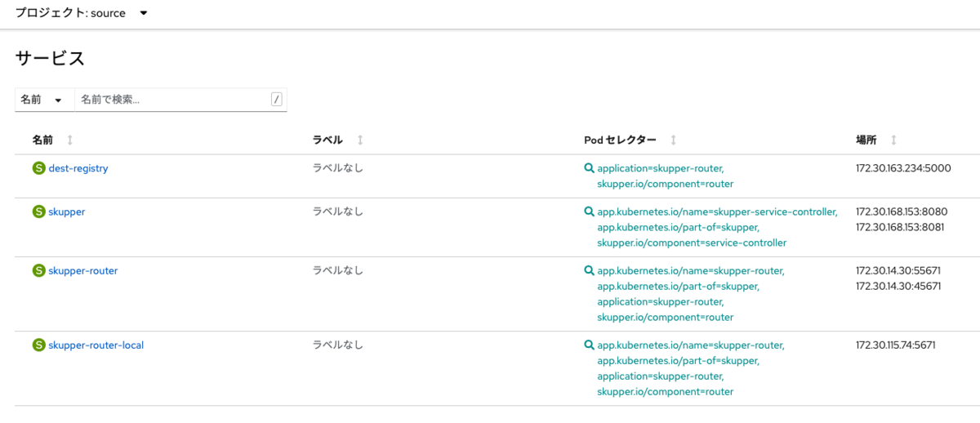Screen dimensions: 980x423
Task: Click the S service icon for skupper-router
Action: pyautogui.click(x=38, y=270)
